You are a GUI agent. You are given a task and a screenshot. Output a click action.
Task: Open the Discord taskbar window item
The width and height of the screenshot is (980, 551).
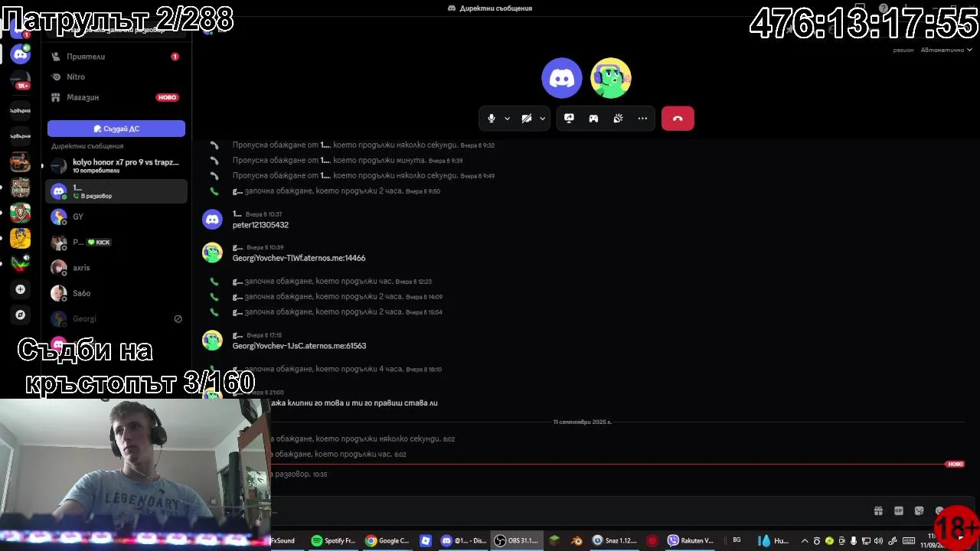(464, 540)
